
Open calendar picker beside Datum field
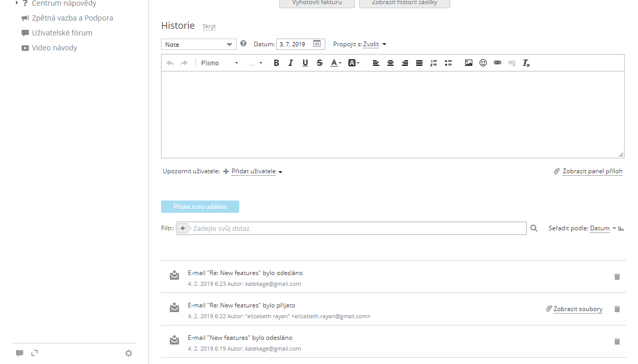pyautogui.click(x=317, y=44)
